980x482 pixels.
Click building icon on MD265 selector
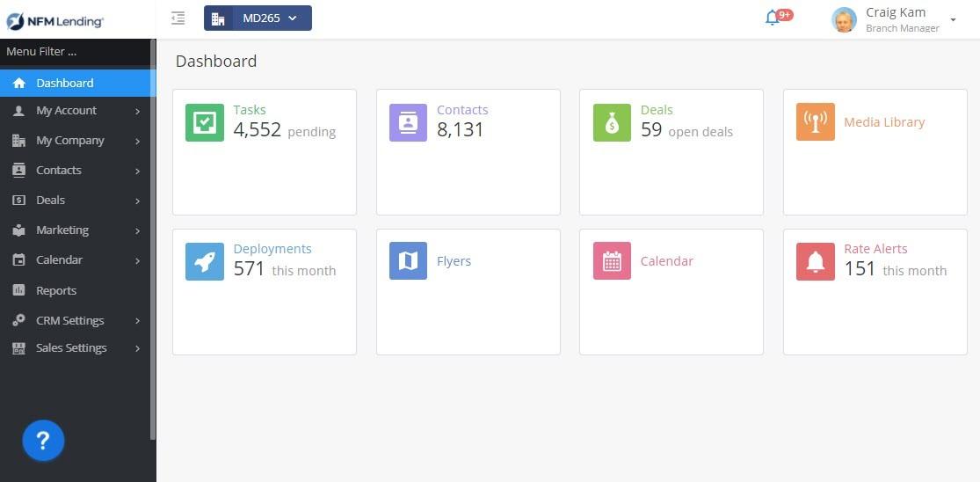pyautogui.click(x=218, y=18)
